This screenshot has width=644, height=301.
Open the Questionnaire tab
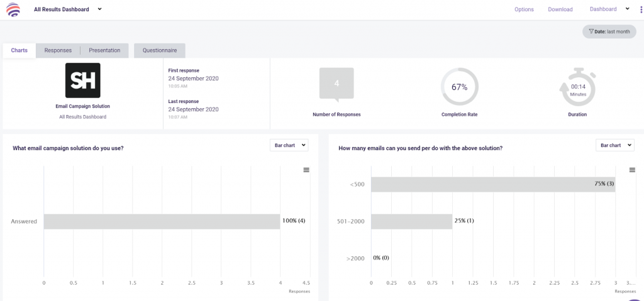pyautogui.click(x=159, y=50)
